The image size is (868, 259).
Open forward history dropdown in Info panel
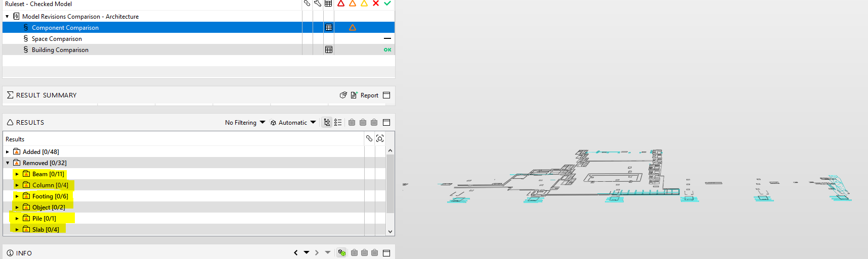point(328,252)
